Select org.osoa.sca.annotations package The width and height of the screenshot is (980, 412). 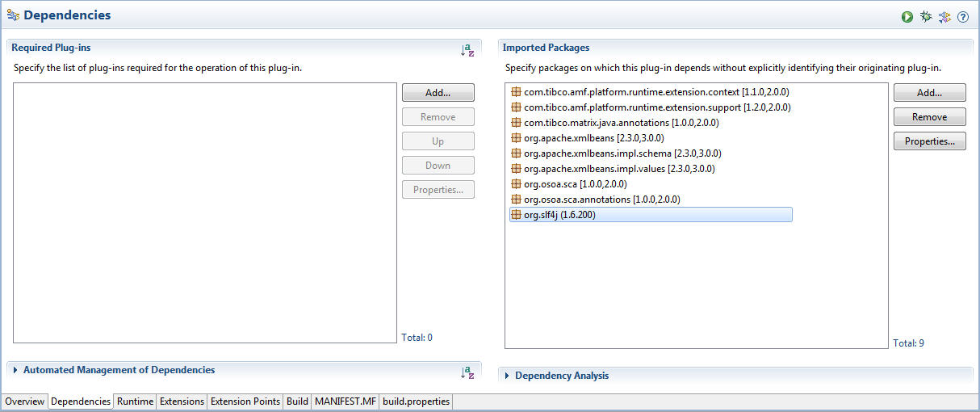[651, 200]
